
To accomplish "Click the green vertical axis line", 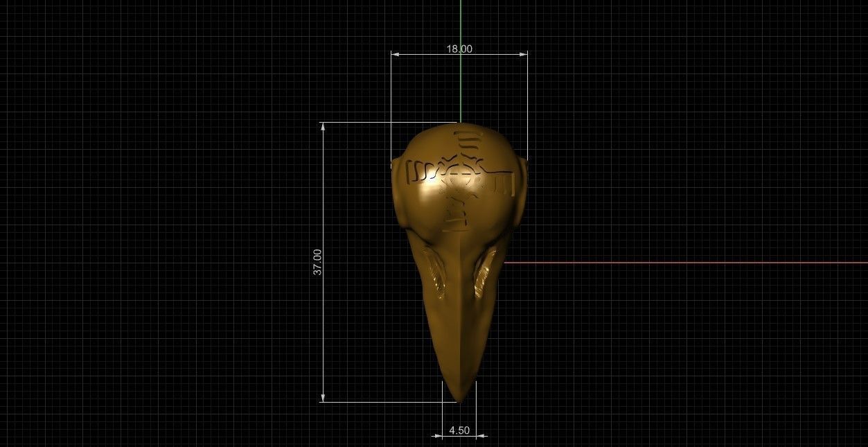I will pyautogui.click(x=461, y=61).
